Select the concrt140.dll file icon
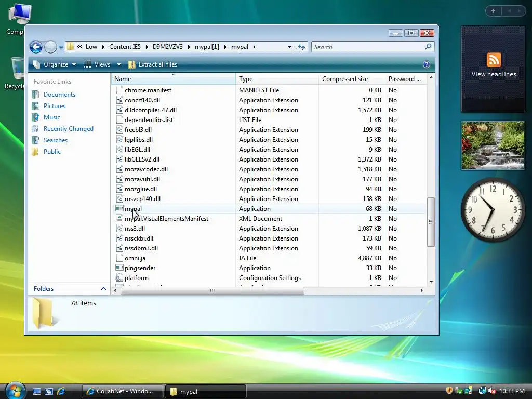Image resolution: width=532 pixels, height=399 pixels. pyautogui.click(x=119, y=100)
